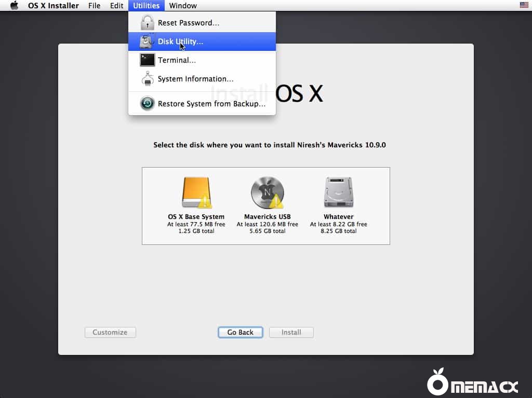Open the Edit menu
Viewport: 532px width, 398px height.
click(x=116, y=6)
